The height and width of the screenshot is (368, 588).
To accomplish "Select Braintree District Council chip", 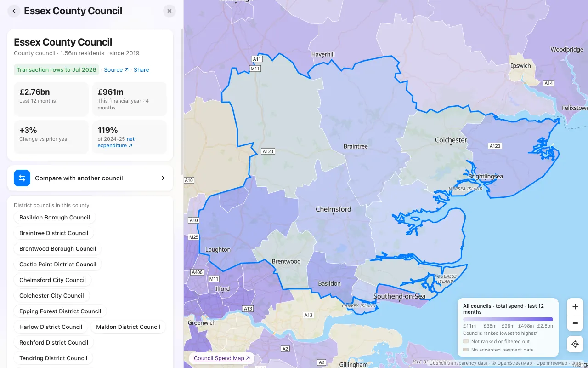I will click(54, 233).
